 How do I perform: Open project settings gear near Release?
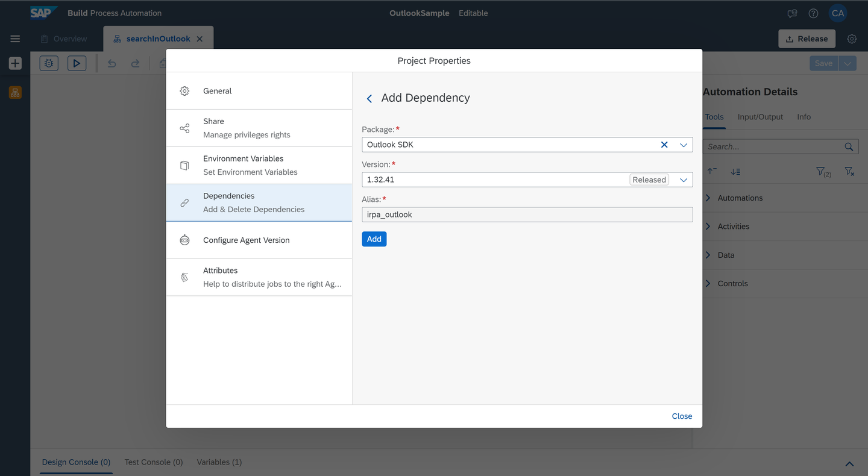(852, 39)
